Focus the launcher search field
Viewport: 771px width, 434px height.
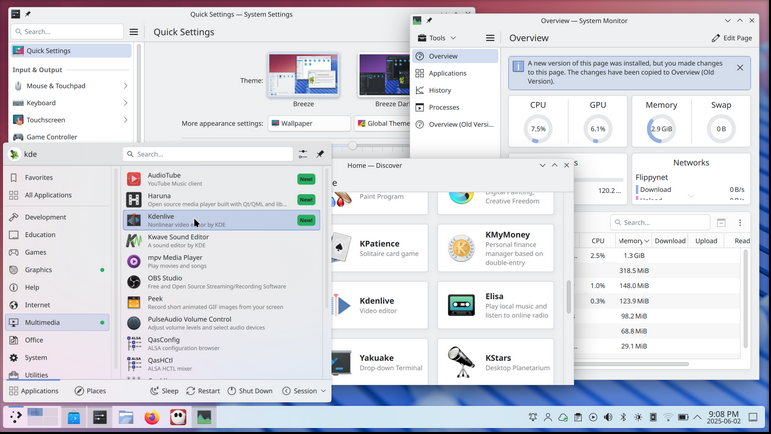208,154
